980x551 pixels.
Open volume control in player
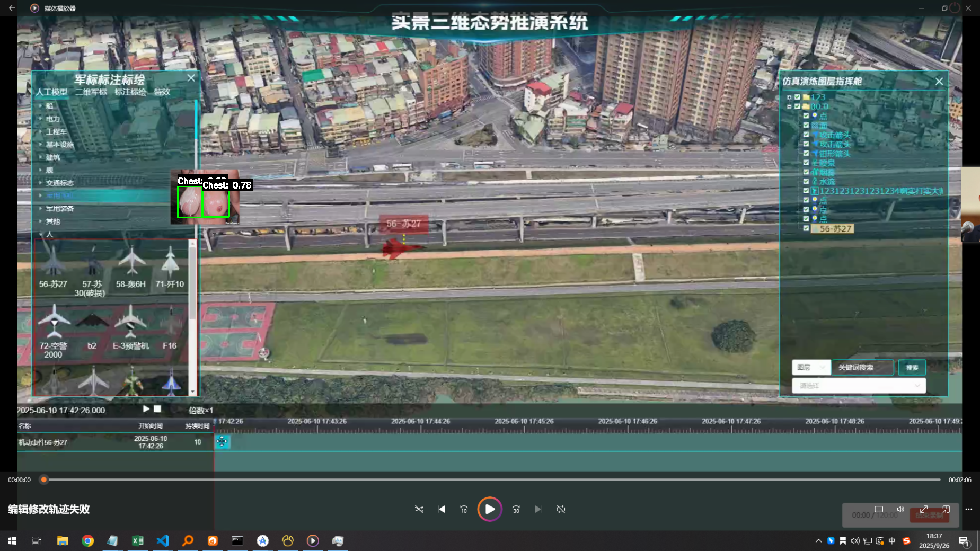(900, 509)
